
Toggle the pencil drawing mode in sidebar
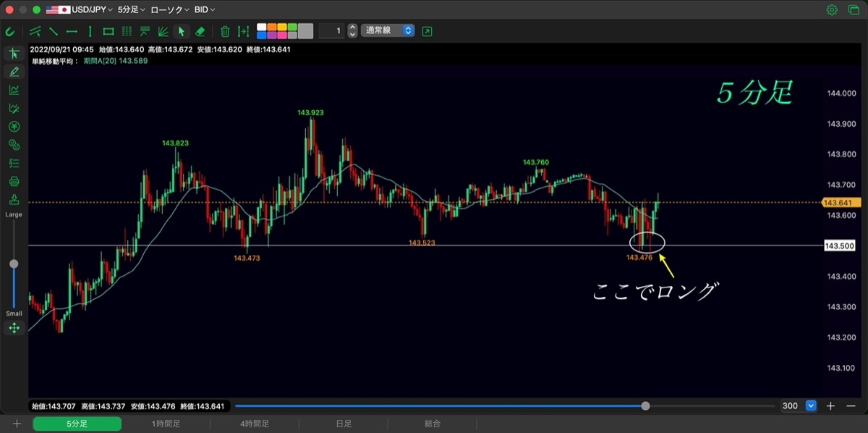pyautogui.click(x=14, y=72)
